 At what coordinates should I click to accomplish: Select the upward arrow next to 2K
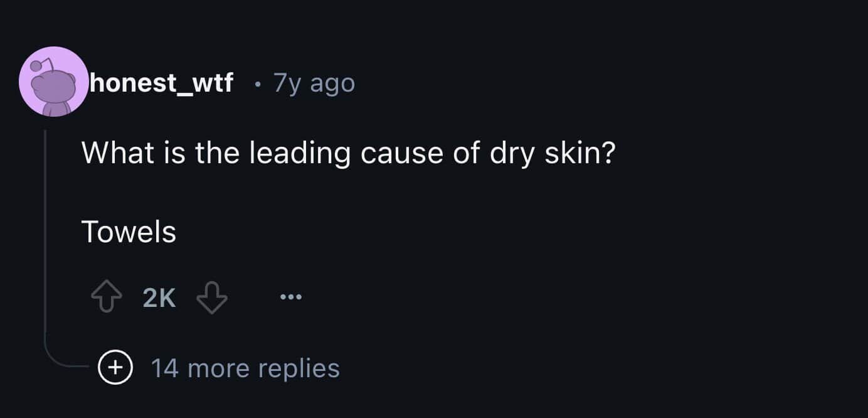(x=107, y=296)
